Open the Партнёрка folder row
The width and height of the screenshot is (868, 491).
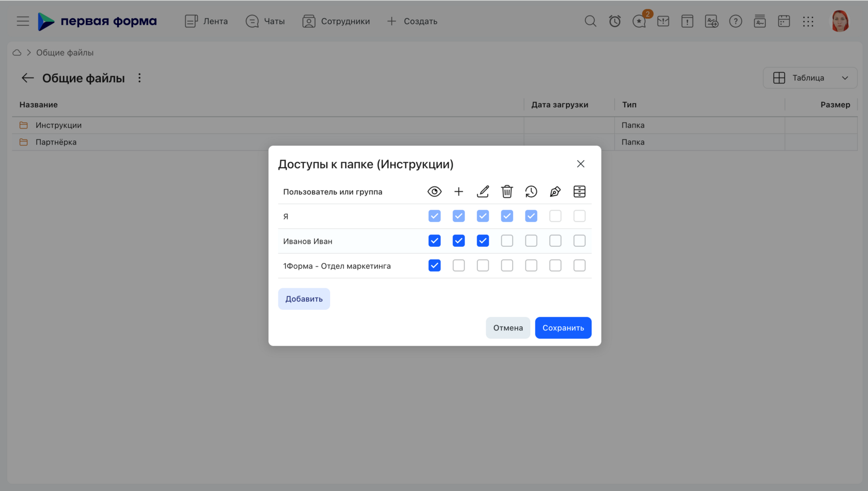click(x=435, y=142)
